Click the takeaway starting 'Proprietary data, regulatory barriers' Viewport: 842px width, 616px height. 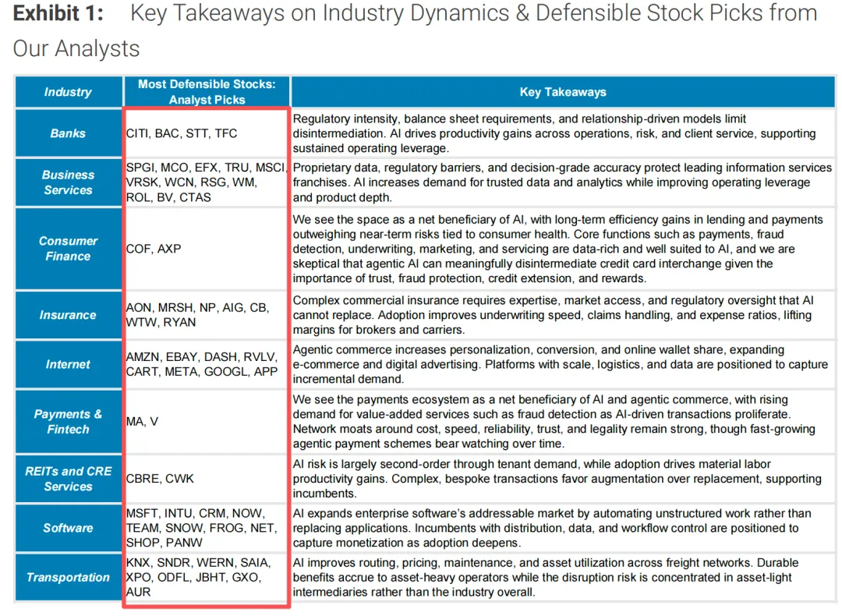563,182
